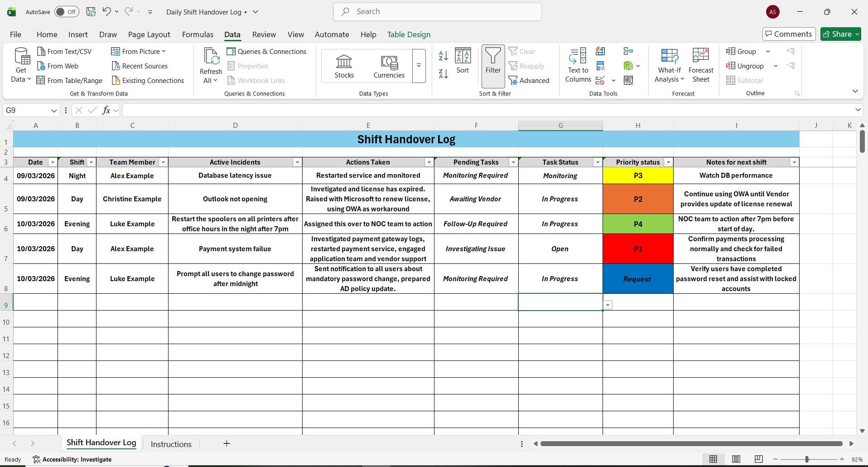
Task: Open the Name Box dropdown arrow
Action: [x=54, y=111]
